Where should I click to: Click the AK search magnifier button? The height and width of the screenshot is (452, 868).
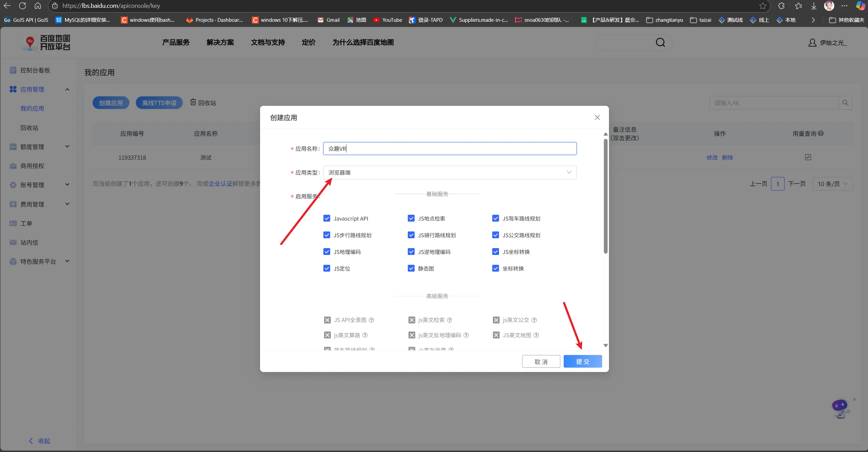point(845,103)
